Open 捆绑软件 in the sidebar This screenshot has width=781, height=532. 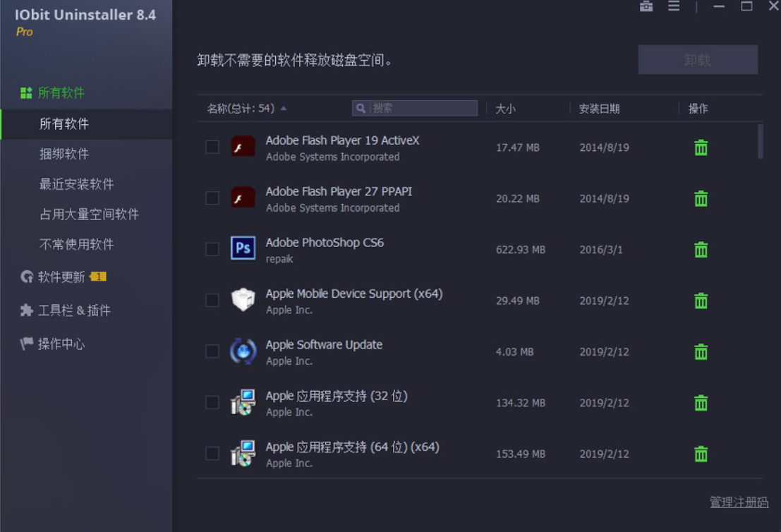(64, 154)
